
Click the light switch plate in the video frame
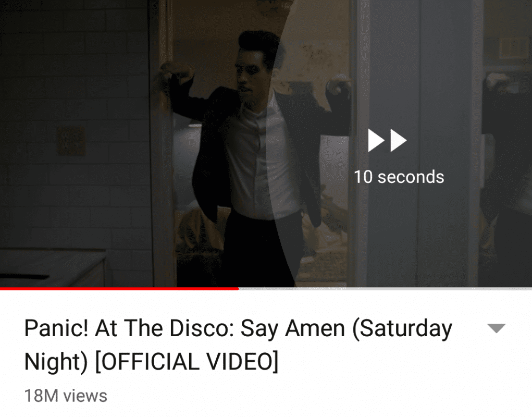click(x=71, y=140)
